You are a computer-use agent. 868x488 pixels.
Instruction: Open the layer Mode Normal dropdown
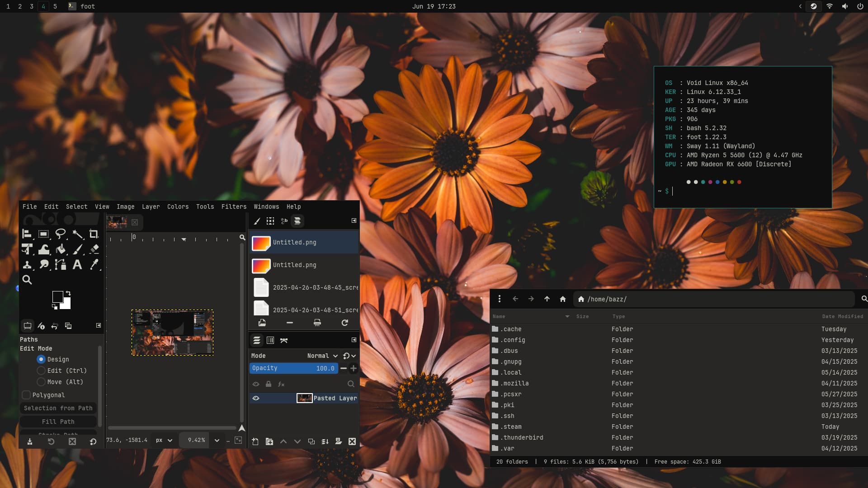(322, 356)
